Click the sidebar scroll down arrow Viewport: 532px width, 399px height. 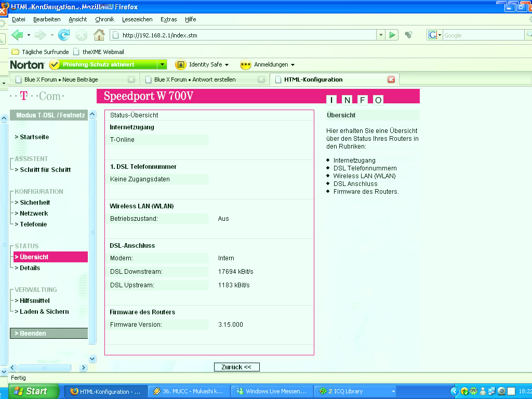point(92,358)
